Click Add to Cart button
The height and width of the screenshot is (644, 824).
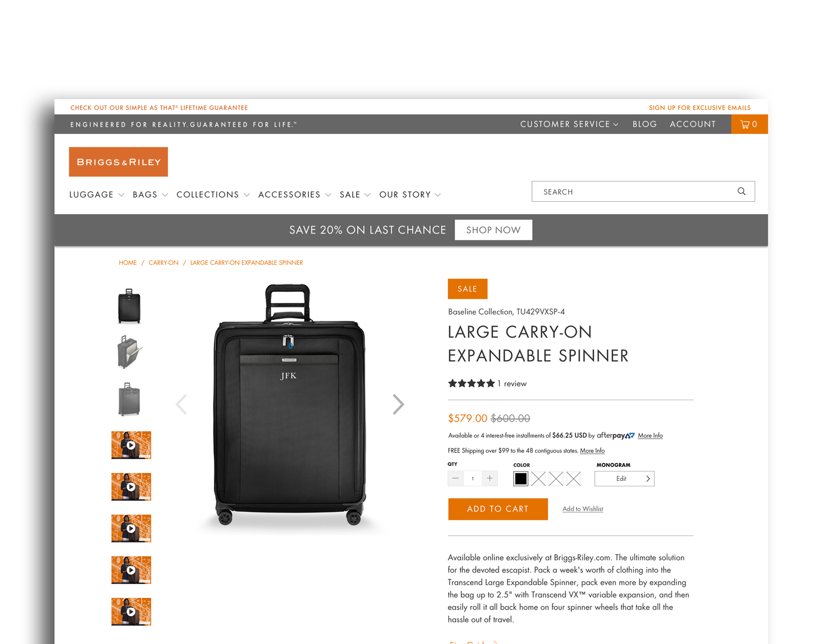point(498,509)
